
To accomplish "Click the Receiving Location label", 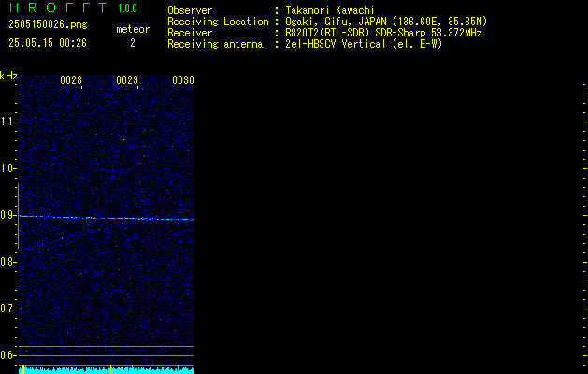I will 218,22.
